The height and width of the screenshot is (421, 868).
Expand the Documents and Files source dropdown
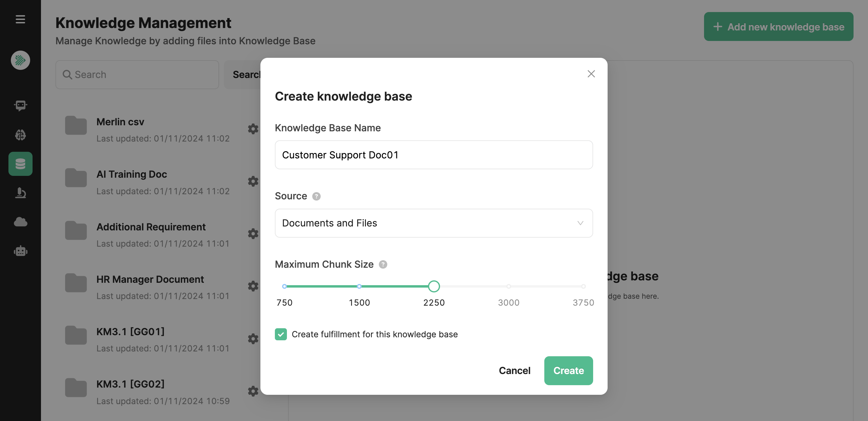click(x=434, y=223)
